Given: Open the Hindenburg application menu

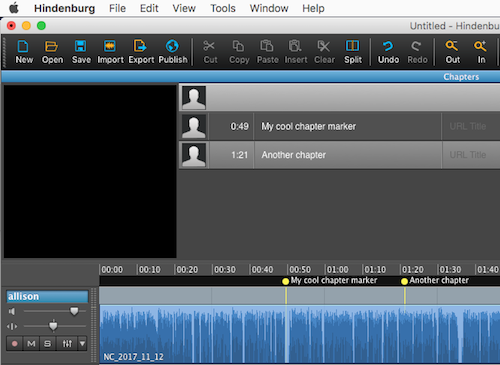Looking at the screenshot, I should (x=64, y=8).
